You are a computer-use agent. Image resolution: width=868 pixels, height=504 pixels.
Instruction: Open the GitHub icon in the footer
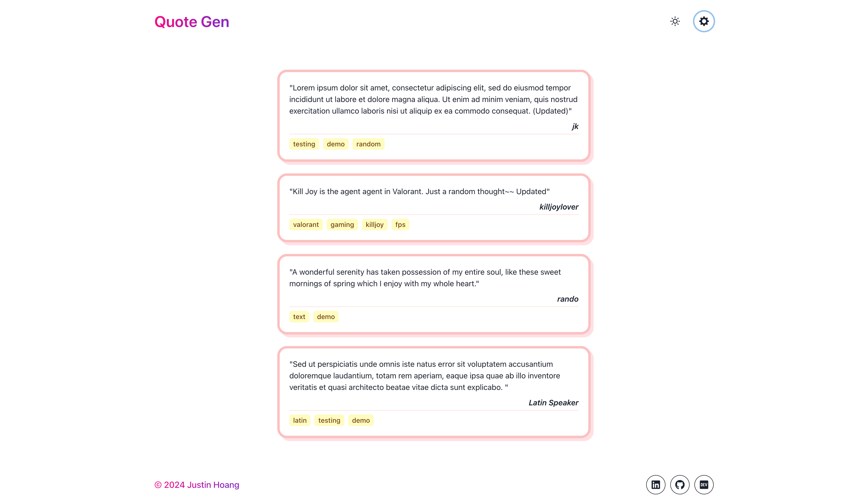(680, 485)
